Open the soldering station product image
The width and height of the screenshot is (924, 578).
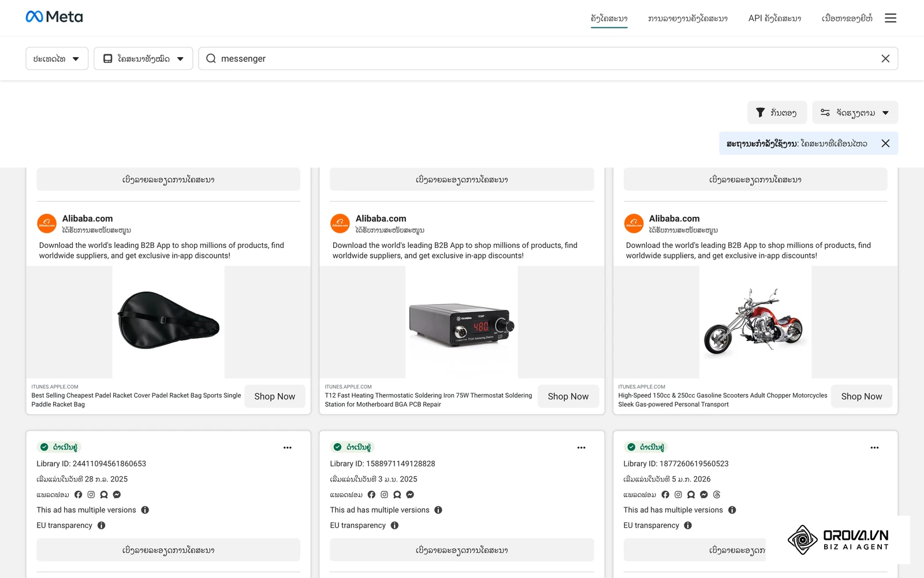click(x=461, y=322)
